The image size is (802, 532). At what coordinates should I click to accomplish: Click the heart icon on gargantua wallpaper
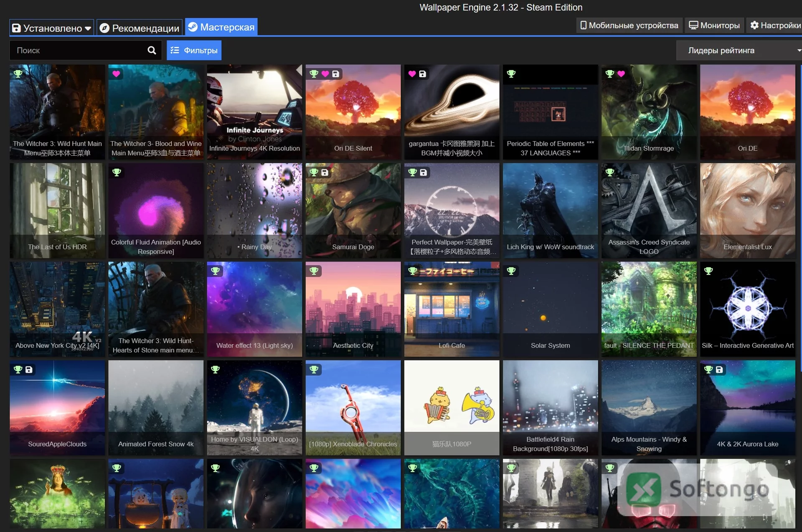pos(412,74)
